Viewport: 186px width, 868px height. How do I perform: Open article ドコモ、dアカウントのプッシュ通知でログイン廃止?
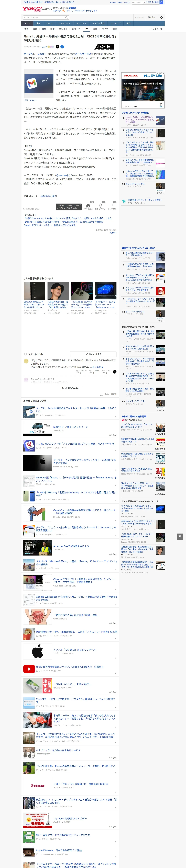pyautogui.click(x=75, y=444)
